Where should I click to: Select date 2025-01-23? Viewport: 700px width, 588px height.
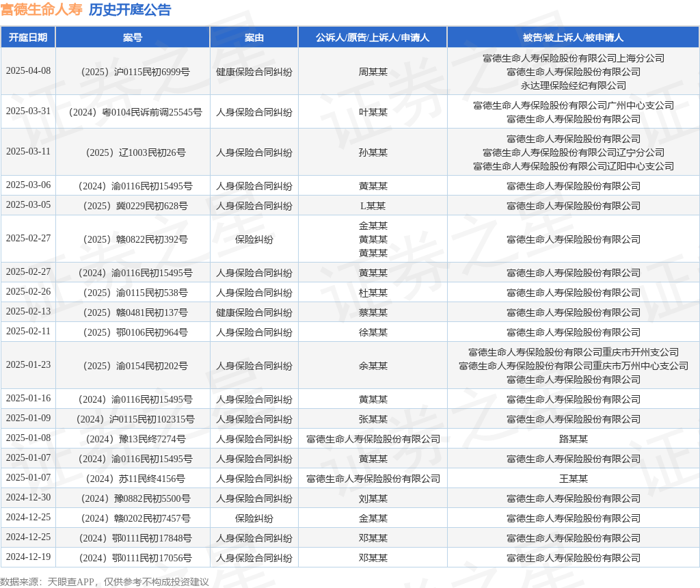(28, 365)
